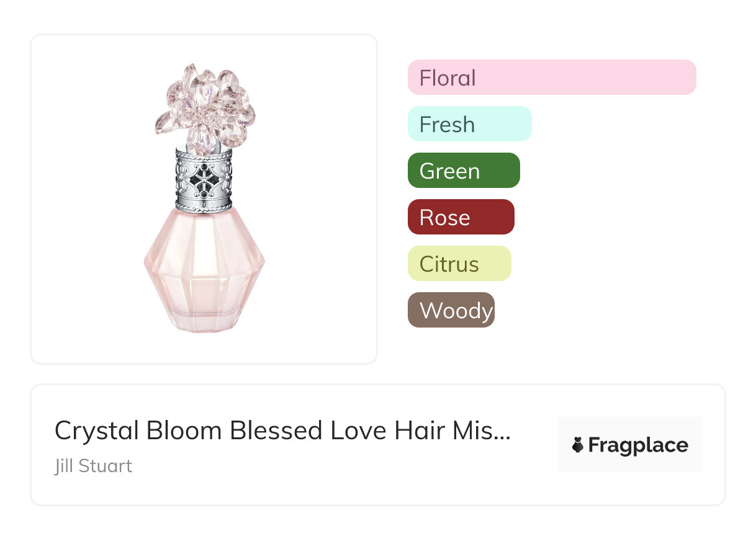756x536 pixels.
Task: Open the Crystal Bloom Blessed Love product title
Action: click(282, 431)
